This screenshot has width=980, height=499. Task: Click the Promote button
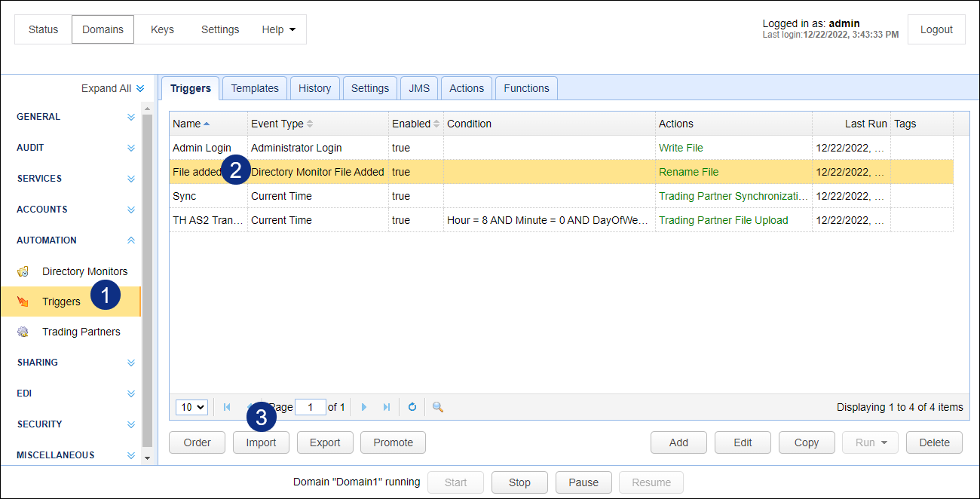click(x=393, y=442)
